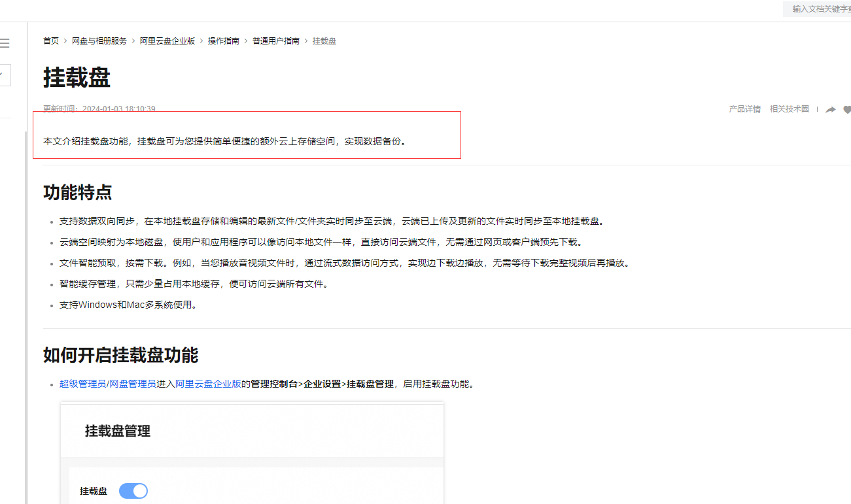The height and width of the screenshot is (504, 851).
Task: Click the 如何开启挂载盘功能 heading
Action: click(x=121, y=355)
